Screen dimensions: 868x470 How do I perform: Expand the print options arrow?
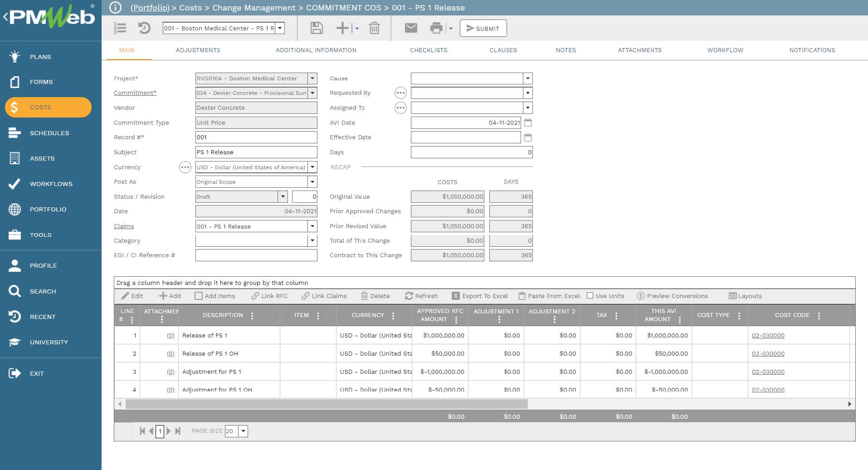(x=451, y=29)
